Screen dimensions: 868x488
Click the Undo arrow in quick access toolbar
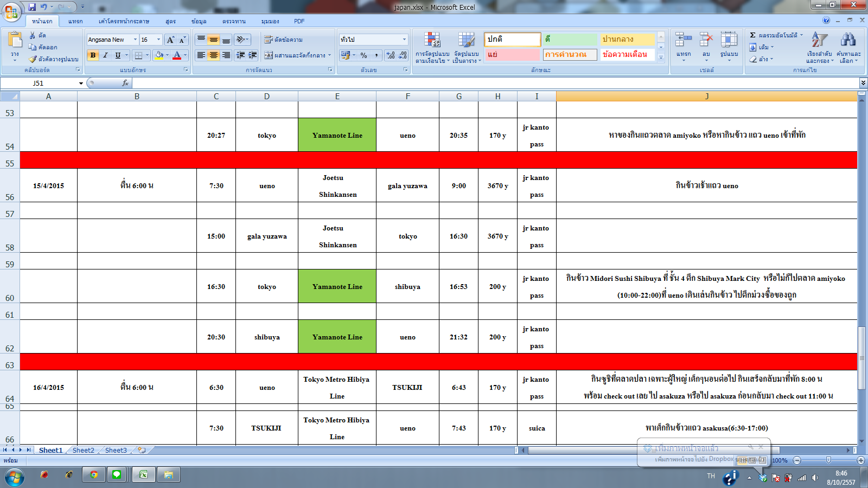click(x=44, y=7)
